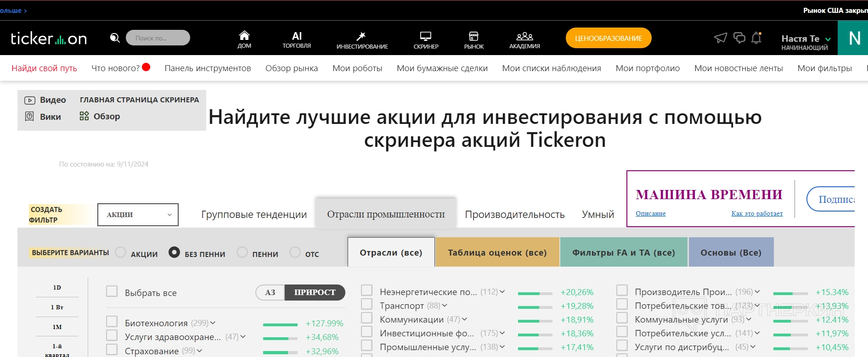868x357 pixels.
Task: Expand the Транспорт (88) chevron
Action: click(x=445, y=306)
